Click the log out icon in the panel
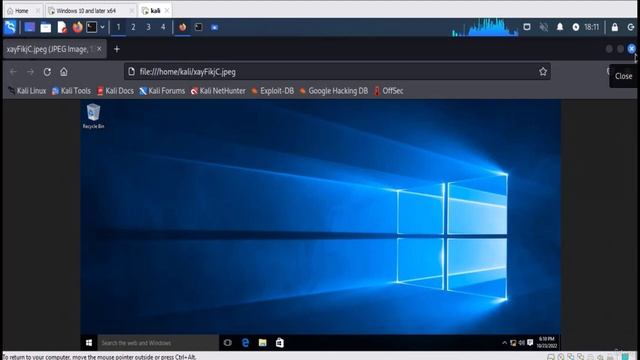Image resolution: width=640 pixels, height=360 pixels. click(631, 27)
